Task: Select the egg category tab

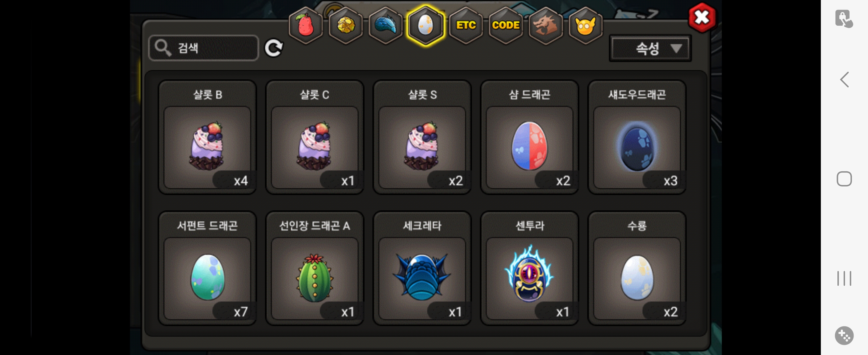Action: 425,26
